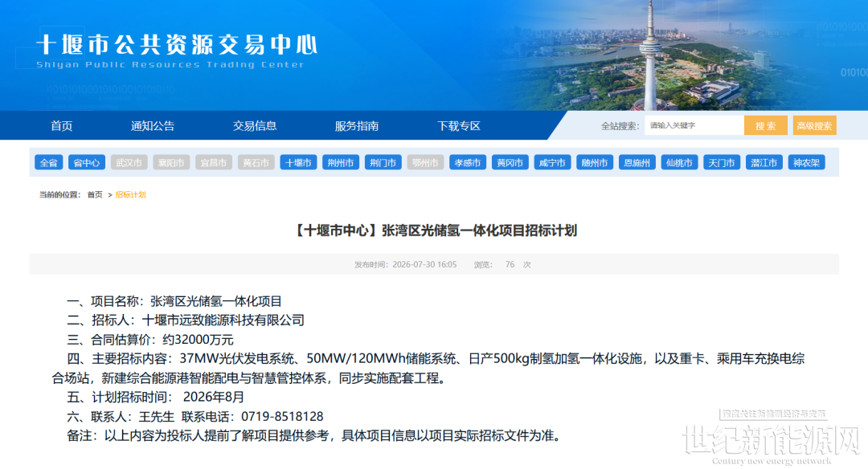The height and width of the screenshot is (469, 868).
Task: Select the 鄂州市 region tag
Action: pyautogui.click(x=425, y=162)
